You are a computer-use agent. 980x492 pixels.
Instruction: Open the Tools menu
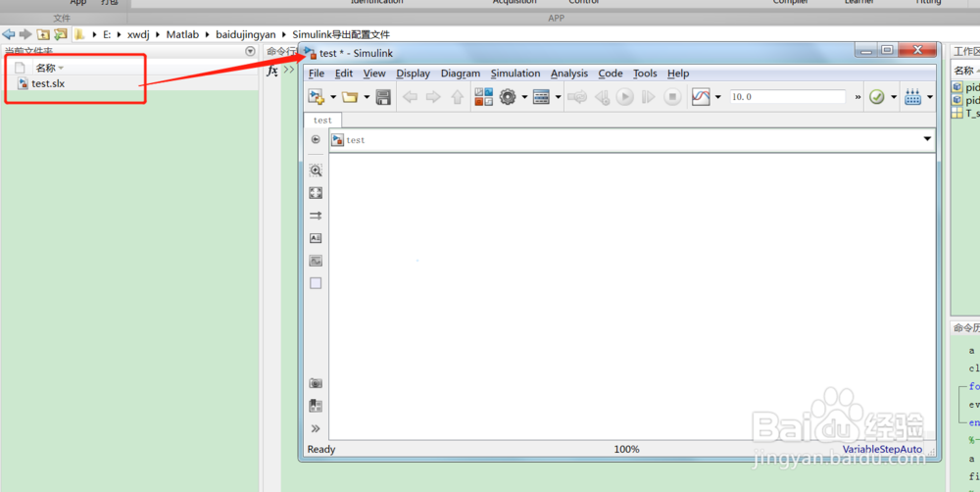645,74
